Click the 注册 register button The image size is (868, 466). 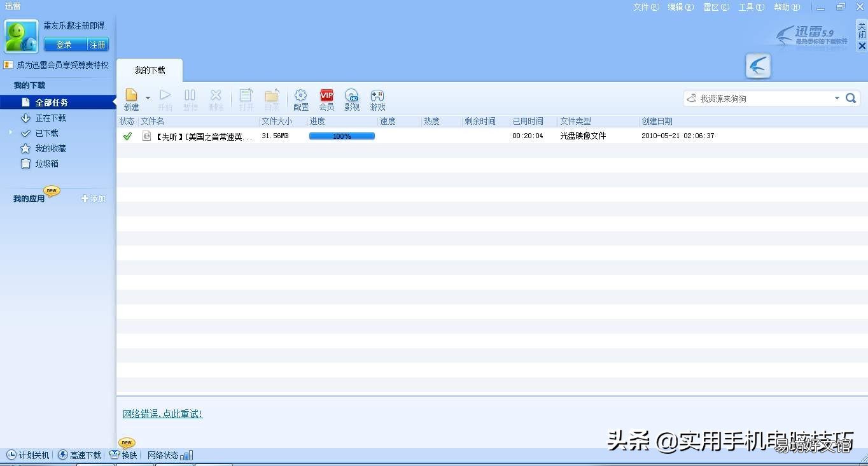(98, 45)
